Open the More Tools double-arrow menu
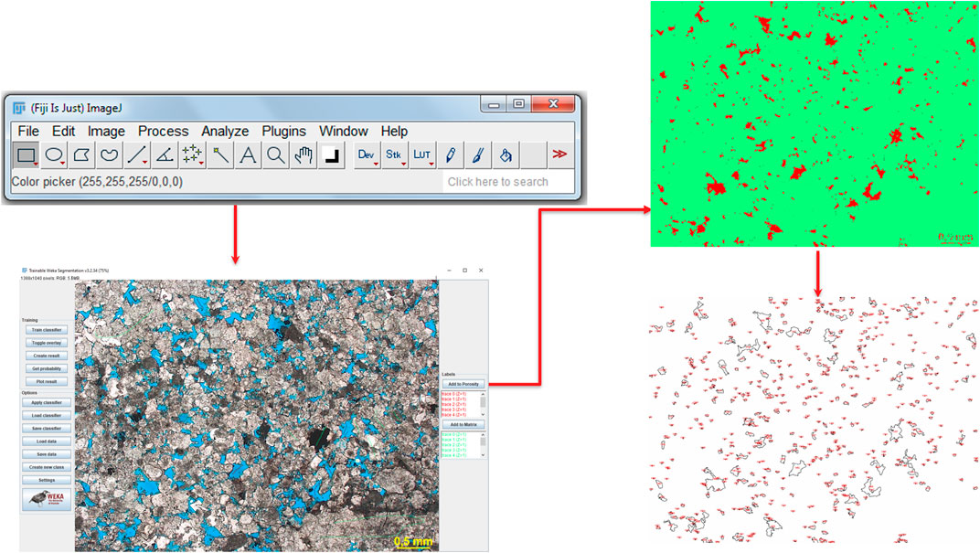Screen dimensions: 980x553 [x=560, y=155]
